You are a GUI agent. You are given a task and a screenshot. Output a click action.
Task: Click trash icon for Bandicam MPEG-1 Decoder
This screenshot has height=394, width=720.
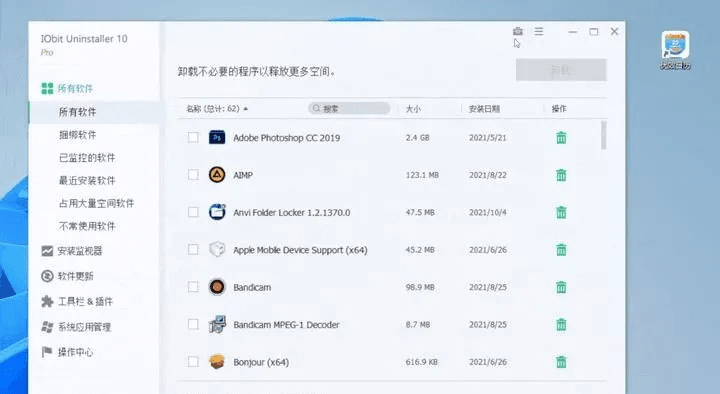[x=561, y=325]
